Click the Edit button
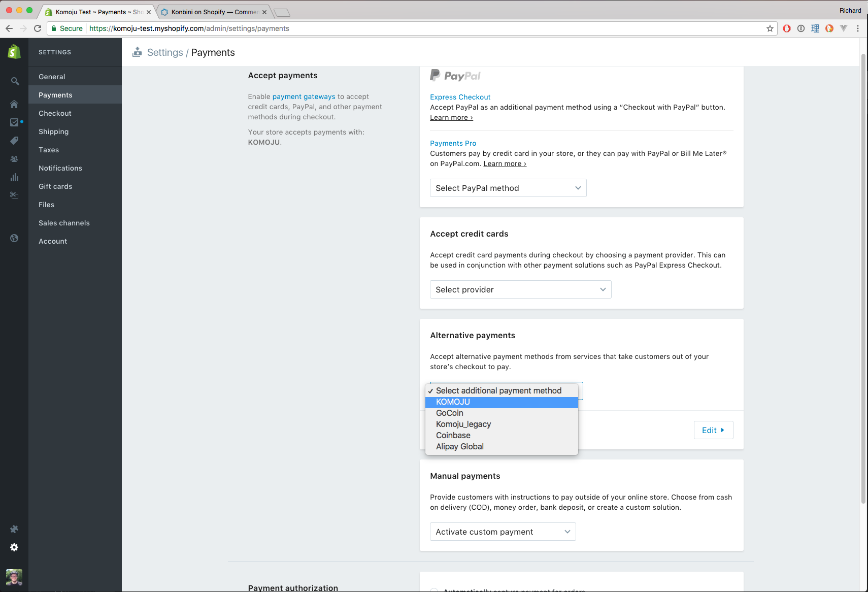 pyautogui.click(x=713, y=430)
